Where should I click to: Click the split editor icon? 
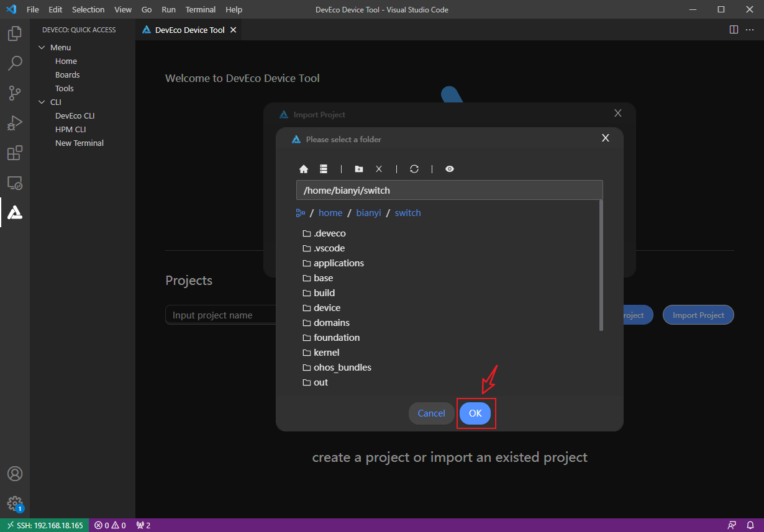pyautogui.click(x=734, y=30)
